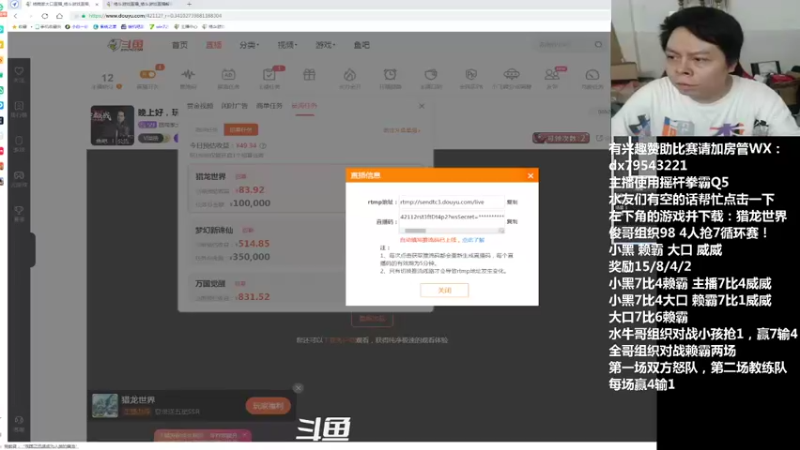The image size is (800, 450).
Task: Switch to the 闪购广告 tab
Action: (x=234, y=106)
